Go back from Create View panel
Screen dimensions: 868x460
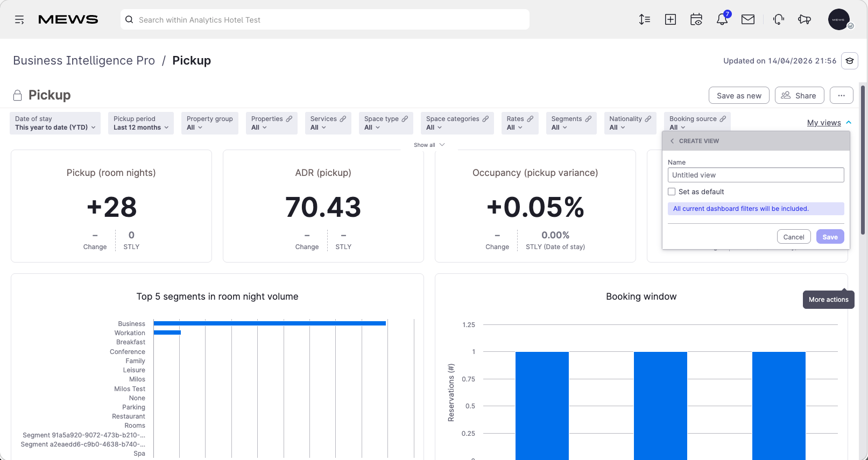(x=672, y=141)
